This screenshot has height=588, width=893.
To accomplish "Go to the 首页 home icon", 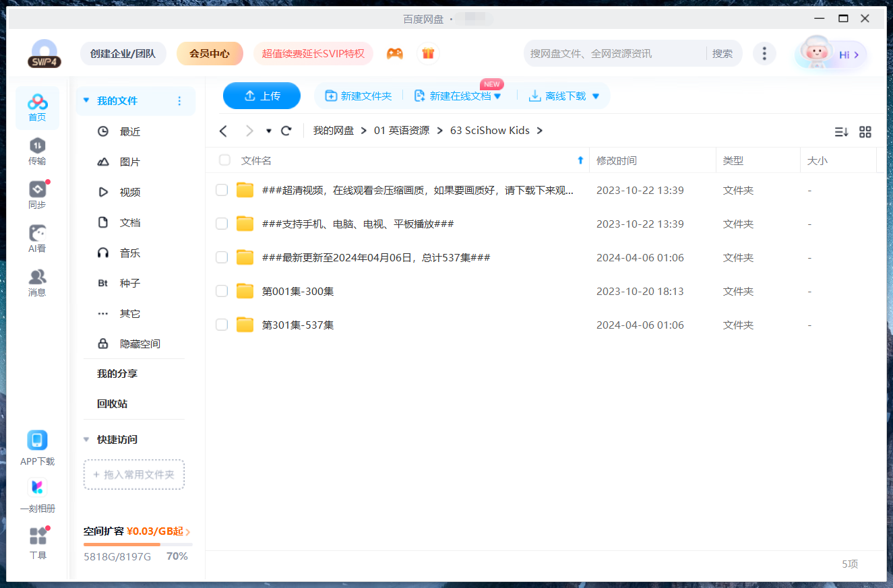I will click(x=37, y=108).
